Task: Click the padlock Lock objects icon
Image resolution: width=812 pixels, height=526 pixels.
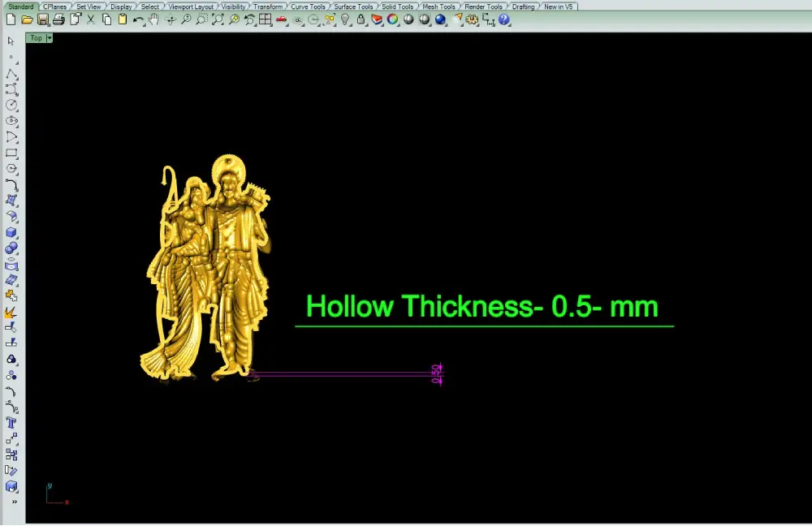Action: (361, 19)
